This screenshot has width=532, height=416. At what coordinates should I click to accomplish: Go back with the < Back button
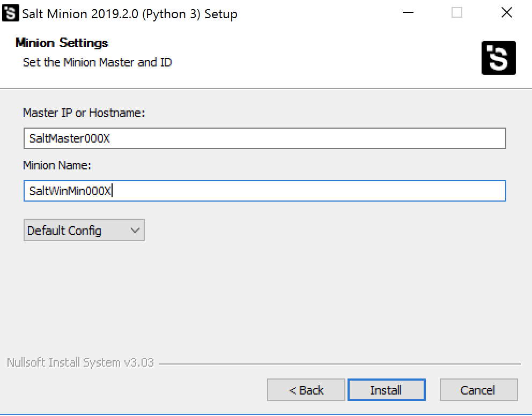306,390
